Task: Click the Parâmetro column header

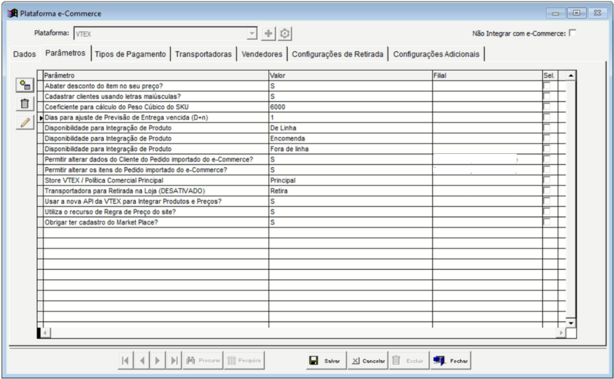Action: 156,75
